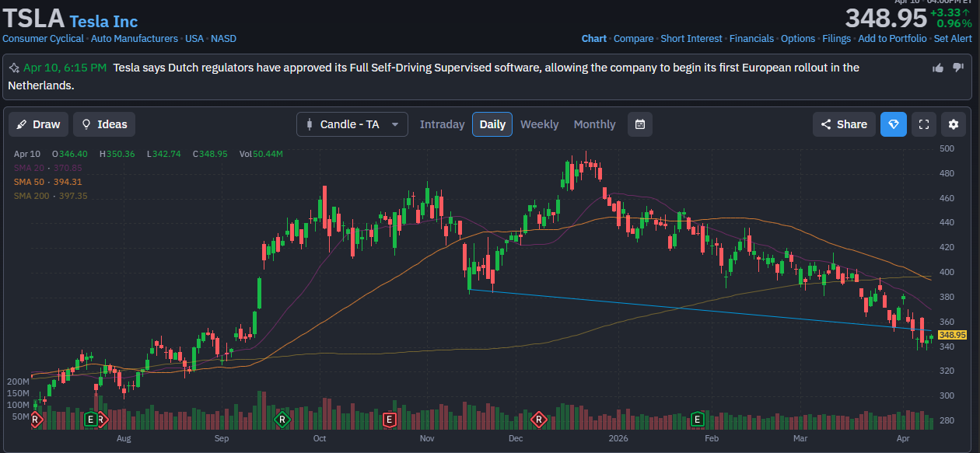This screenshot has width=980, height=453.
Task: Click the blue diamond premium button
Action: click(894, 124)
